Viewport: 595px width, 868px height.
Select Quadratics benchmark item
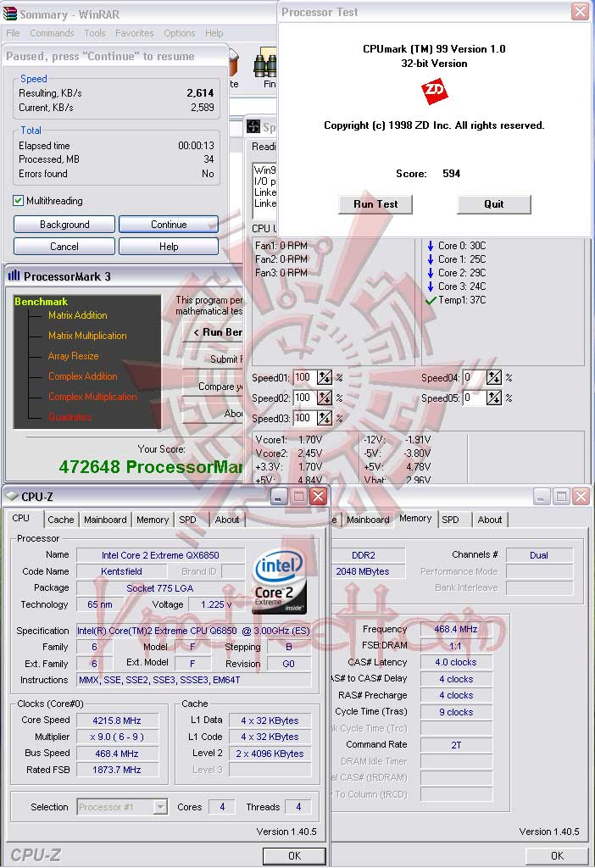pos(70,417)
